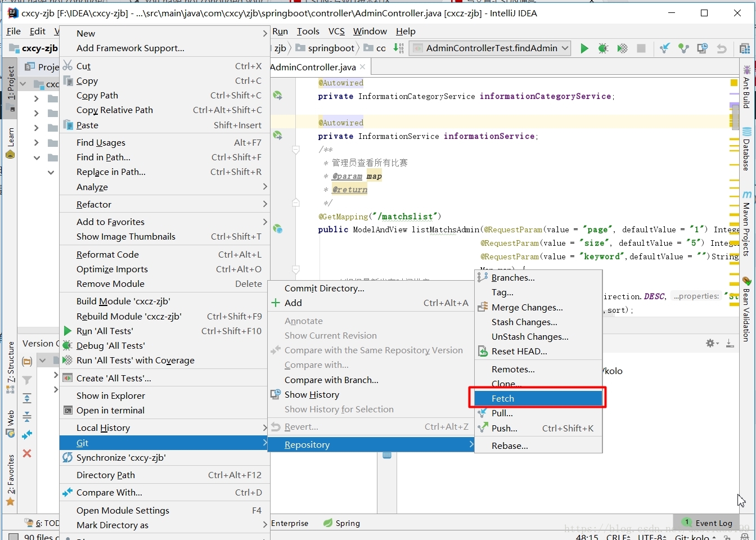Open the VCS menu
Viewport: 756px width, 540px height.
pyautogui.click(x=336, y=31)
